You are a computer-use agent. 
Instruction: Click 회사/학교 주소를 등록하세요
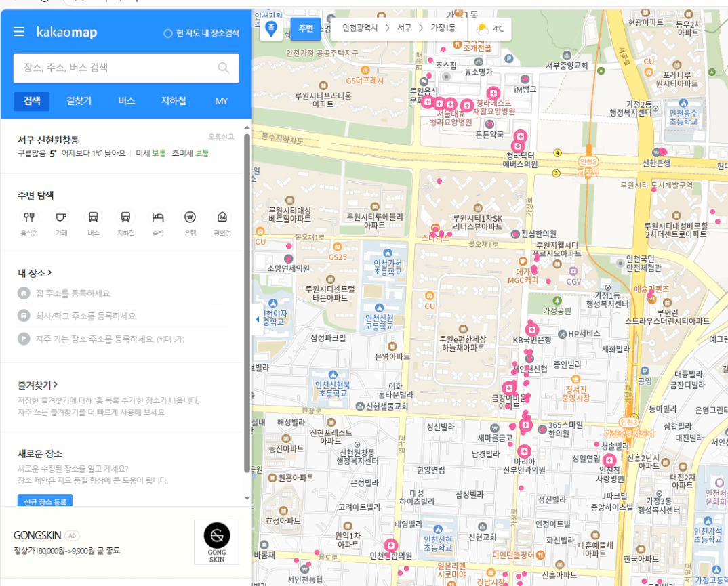pyautogui.click(x=86, y=316)
